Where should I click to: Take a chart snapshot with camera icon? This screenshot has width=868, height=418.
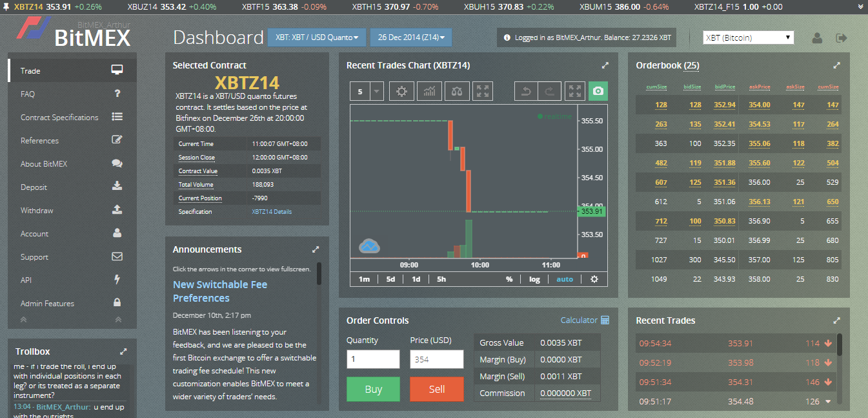click(598, 91)
